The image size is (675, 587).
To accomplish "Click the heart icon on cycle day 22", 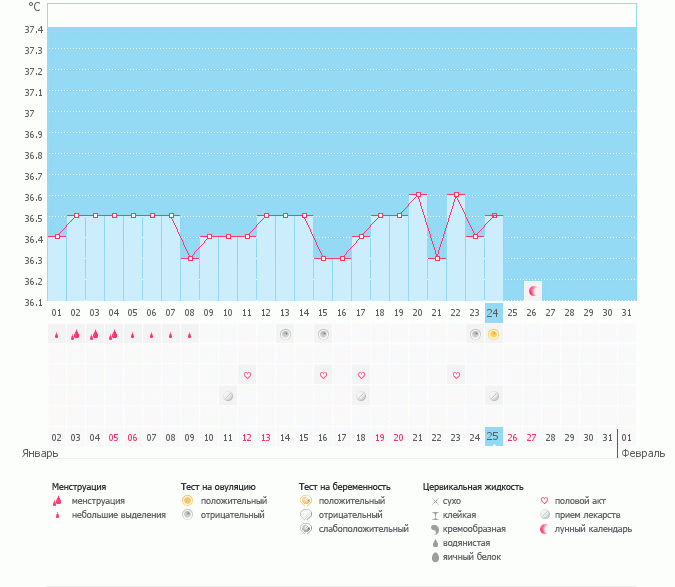I will click(x=456, y=375).
